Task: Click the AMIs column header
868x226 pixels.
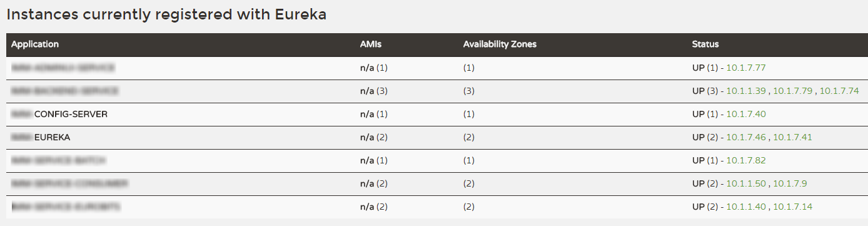Action: coord(370,44)
